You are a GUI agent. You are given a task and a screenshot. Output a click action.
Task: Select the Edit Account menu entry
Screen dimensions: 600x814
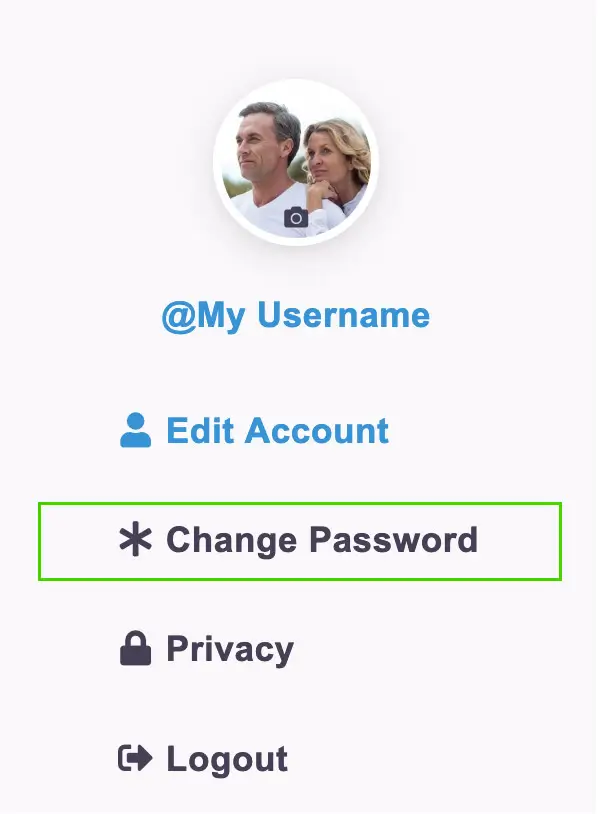point(254,430)
